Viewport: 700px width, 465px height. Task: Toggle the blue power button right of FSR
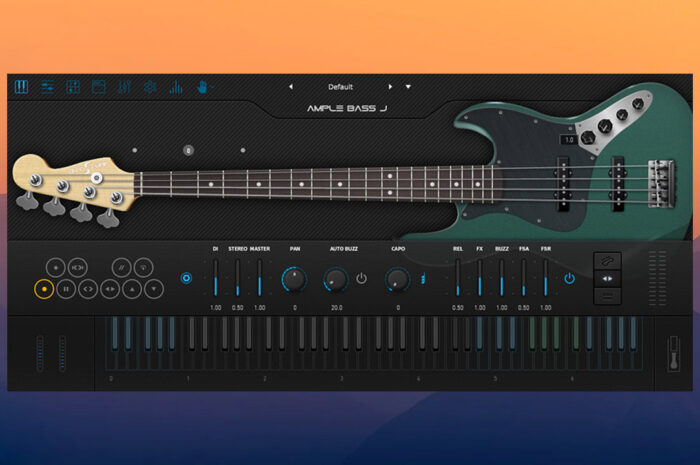click(569, 278)
